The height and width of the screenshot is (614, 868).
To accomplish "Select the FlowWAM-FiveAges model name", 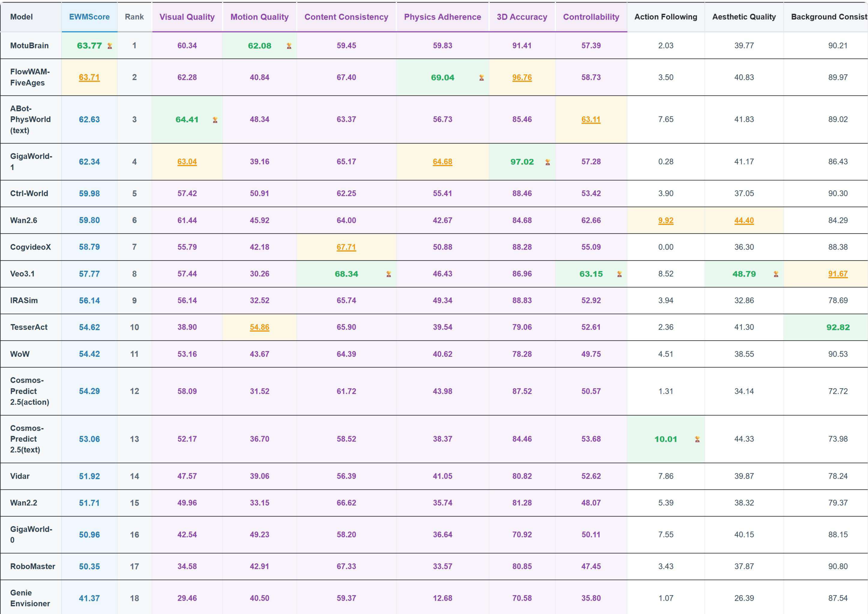I will click(x=30, y=77).
